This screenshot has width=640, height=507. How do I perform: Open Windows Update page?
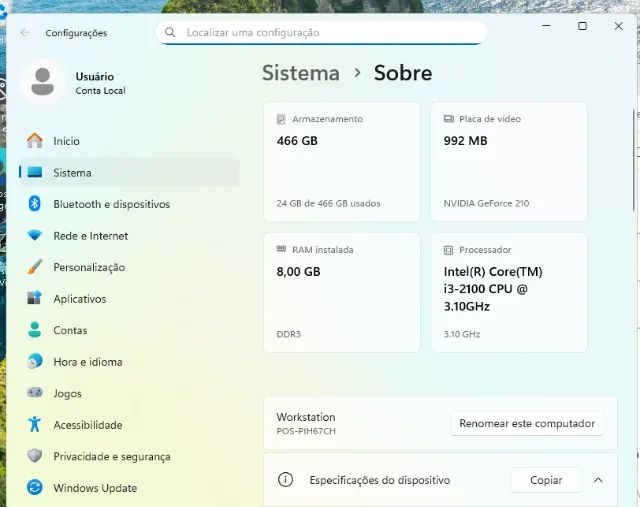pyautogui.click(x=129, y=488)
